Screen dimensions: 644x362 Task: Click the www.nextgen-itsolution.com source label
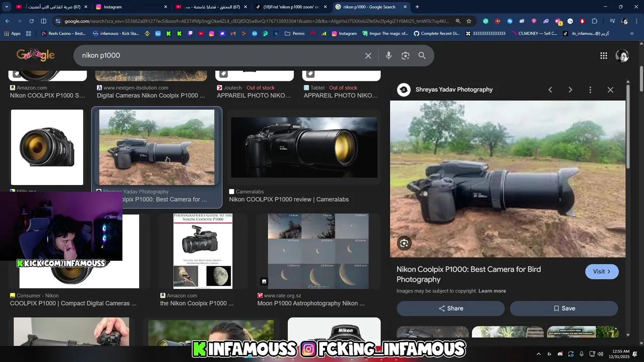tap(136, 87)
